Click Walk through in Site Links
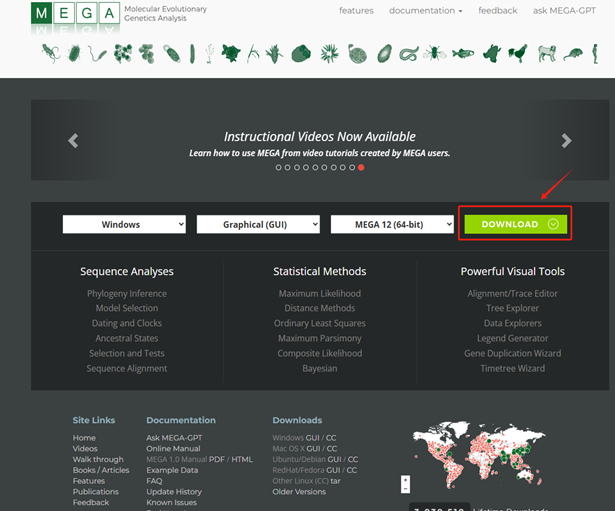 98,459
